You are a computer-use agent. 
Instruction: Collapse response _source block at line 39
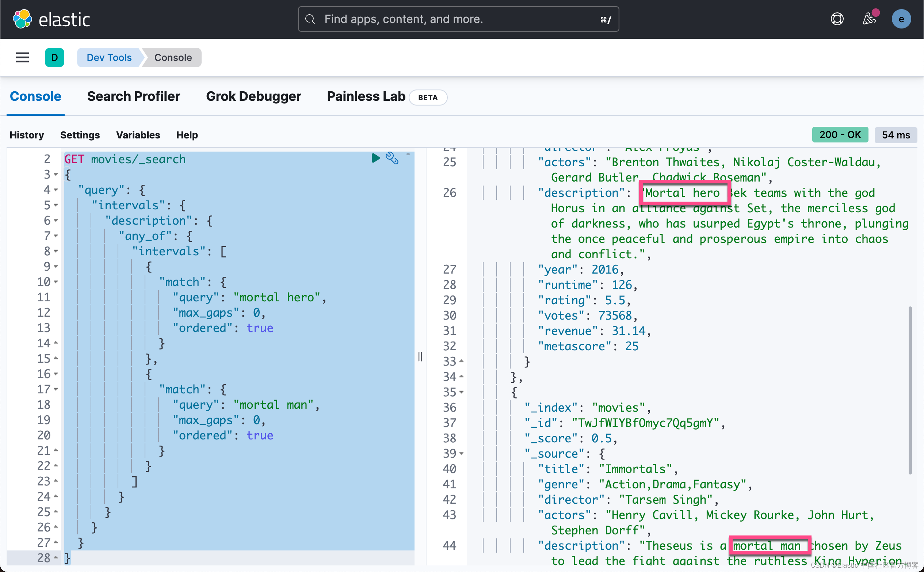point(461,454)
